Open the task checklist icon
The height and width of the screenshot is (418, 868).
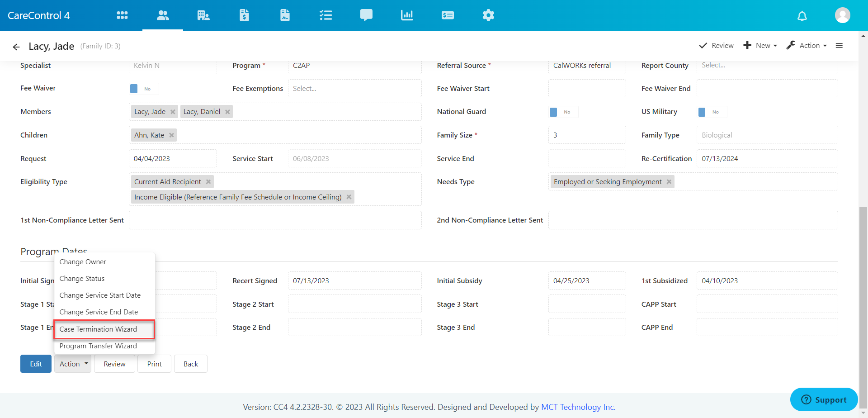pyautogui.click(x=325, y=15)
